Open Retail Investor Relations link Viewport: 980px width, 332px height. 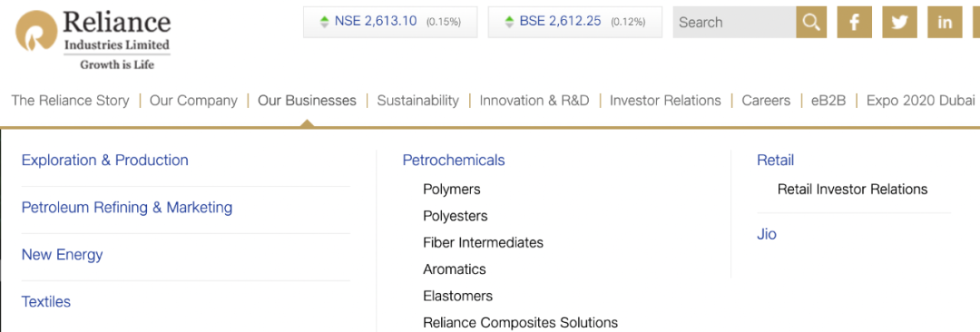tap(852, 189)
